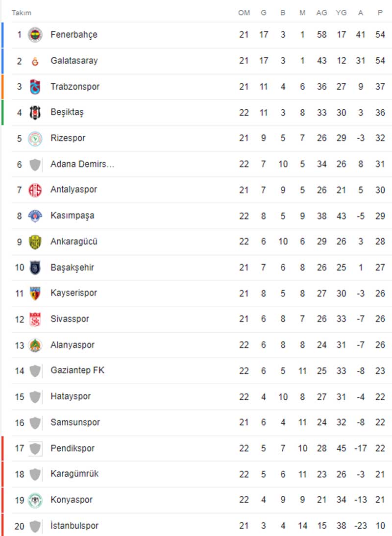Click the Ankaragücü yellow badge icon

[35, 242]
